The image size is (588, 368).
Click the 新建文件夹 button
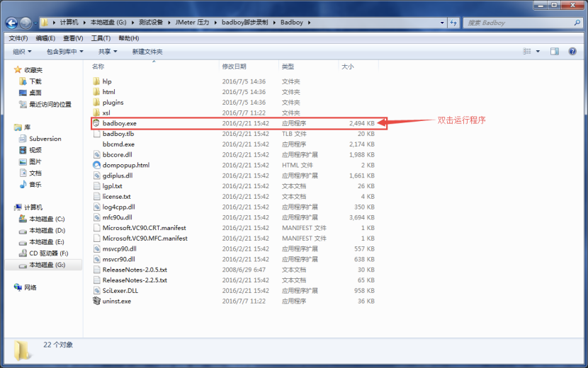coord(147,52)
